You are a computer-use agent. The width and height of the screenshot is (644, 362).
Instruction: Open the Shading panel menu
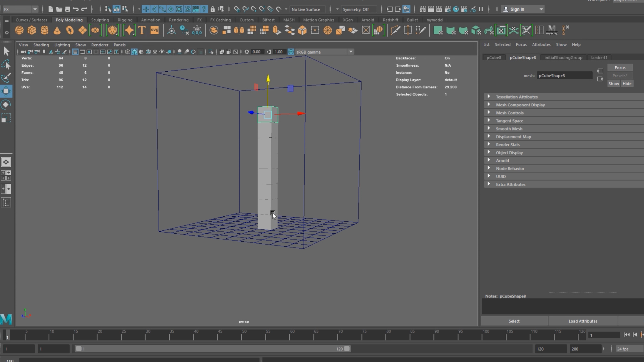click(x=41, y=45)
